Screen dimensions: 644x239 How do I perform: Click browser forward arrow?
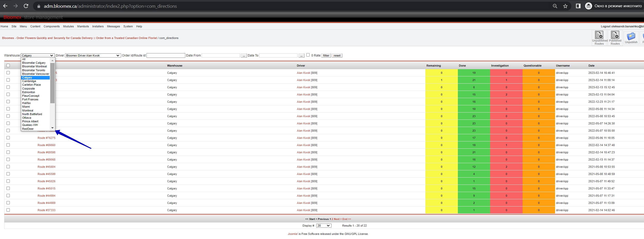point(15,6)
